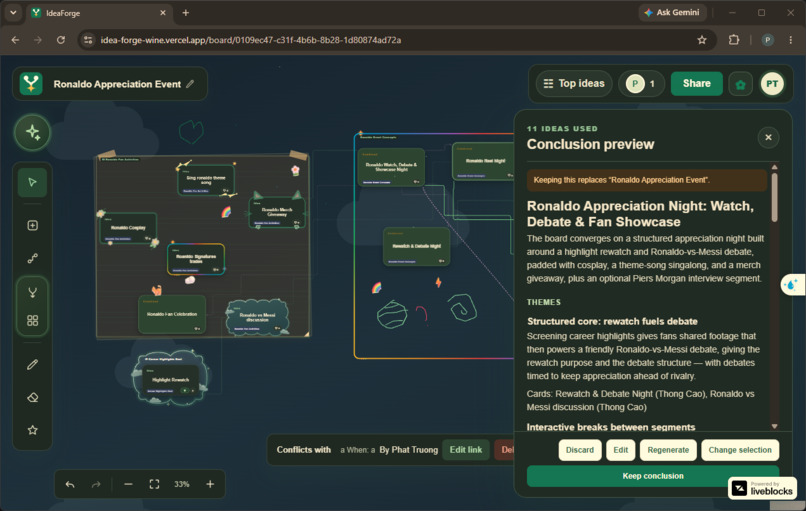Fit board to screen icon
Image resolution: width=806 pixels, height=511 pixels.
[x=154, y=484]
